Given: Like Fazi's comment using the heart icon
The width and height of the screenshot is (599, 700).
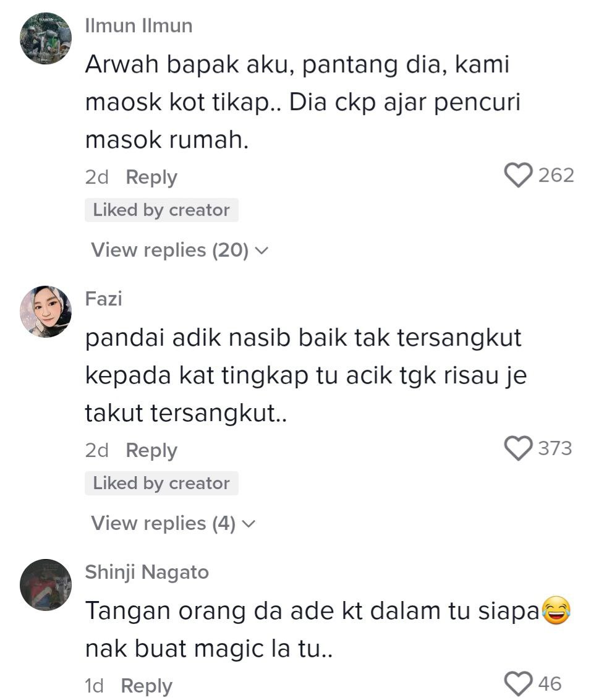Looking at the screenshot, I should (x=518, y=448).
